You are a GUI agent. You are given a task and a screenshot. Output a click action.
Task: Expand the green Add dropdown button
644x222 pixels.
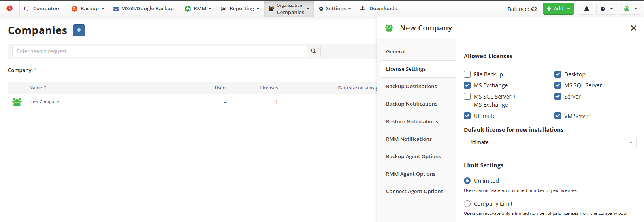point(558,9)
